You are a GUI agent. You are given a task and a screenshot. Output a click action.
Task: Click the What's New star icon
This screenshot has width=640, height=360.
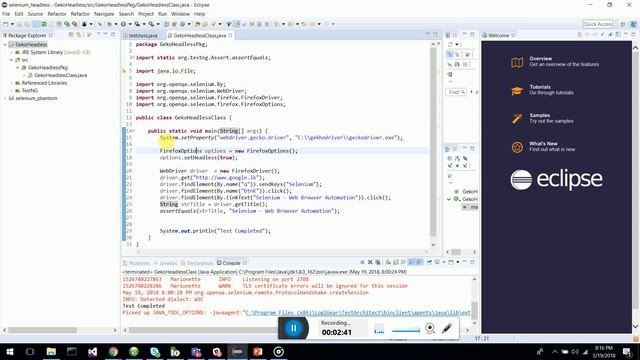tap(517, 147)
